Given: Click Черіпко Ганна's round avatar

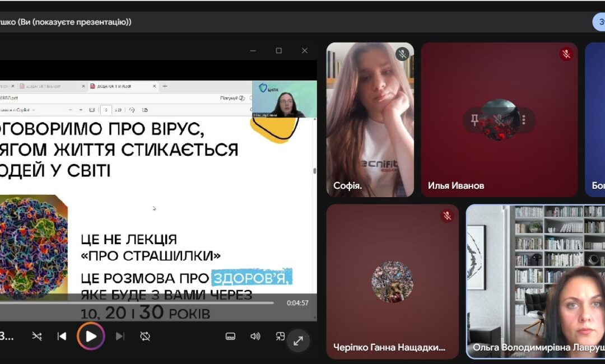Looking at the screenshot, I should pos(392,282).
